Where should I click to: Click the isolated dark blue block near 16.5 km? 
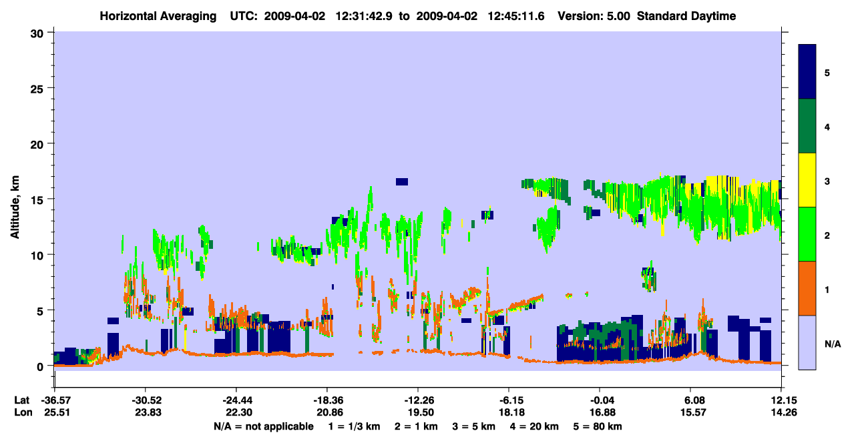[x=401, y=181]
